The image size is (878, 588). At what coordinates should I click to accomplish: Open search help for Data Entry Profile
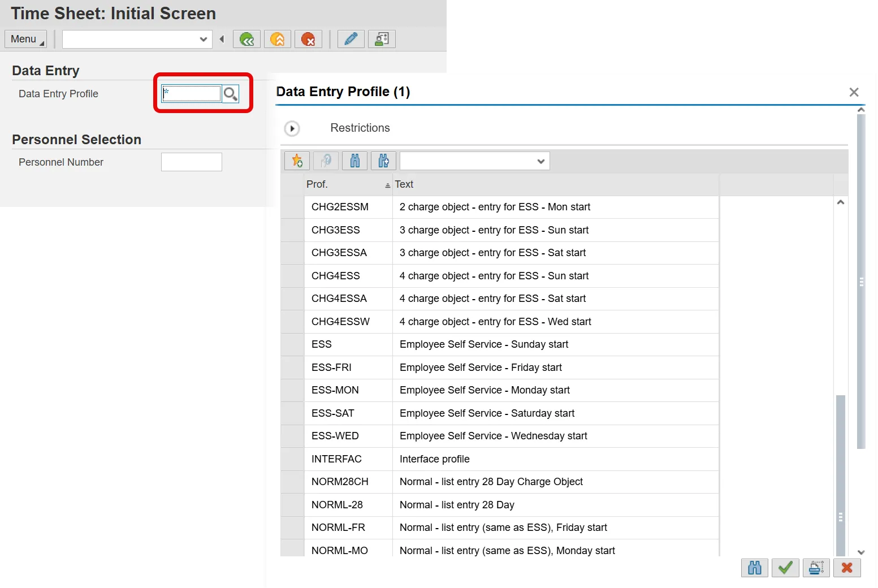[230, 94]
